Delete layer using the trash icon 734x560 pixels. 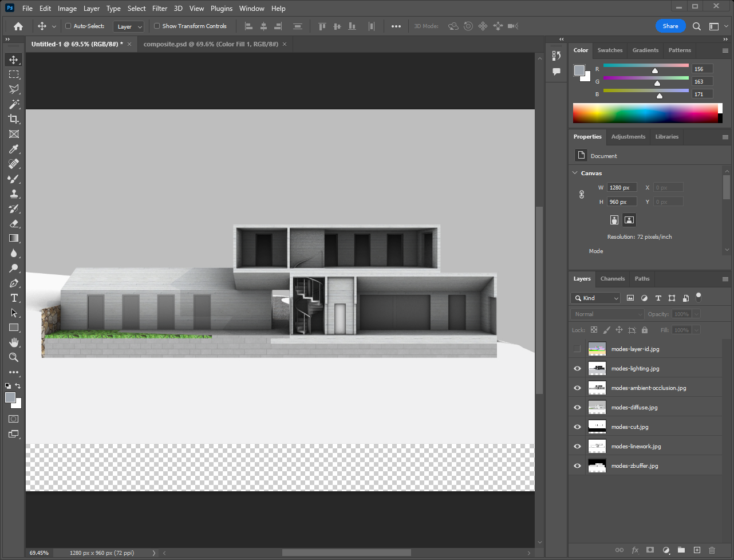point(712,550)
